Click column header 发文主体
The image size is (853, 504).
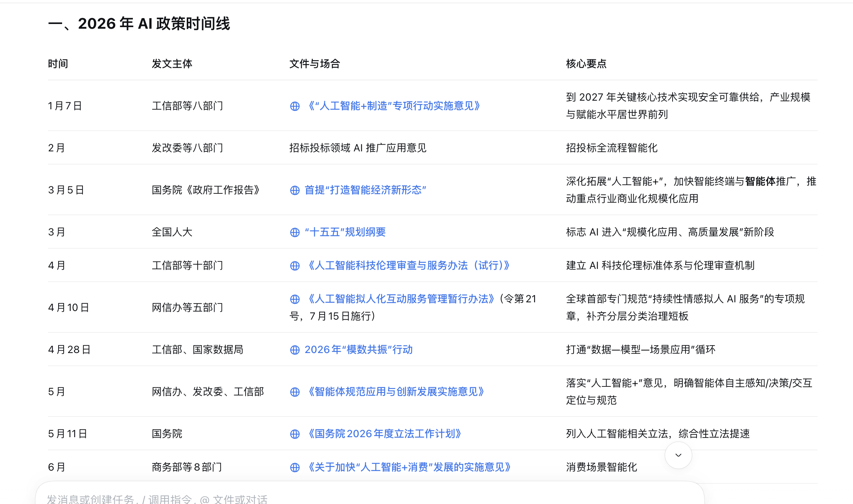pos(172,64)
